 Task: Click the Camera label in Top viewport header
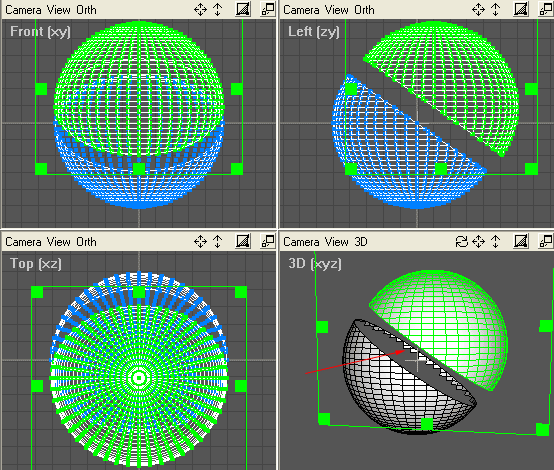coord(23,242)
